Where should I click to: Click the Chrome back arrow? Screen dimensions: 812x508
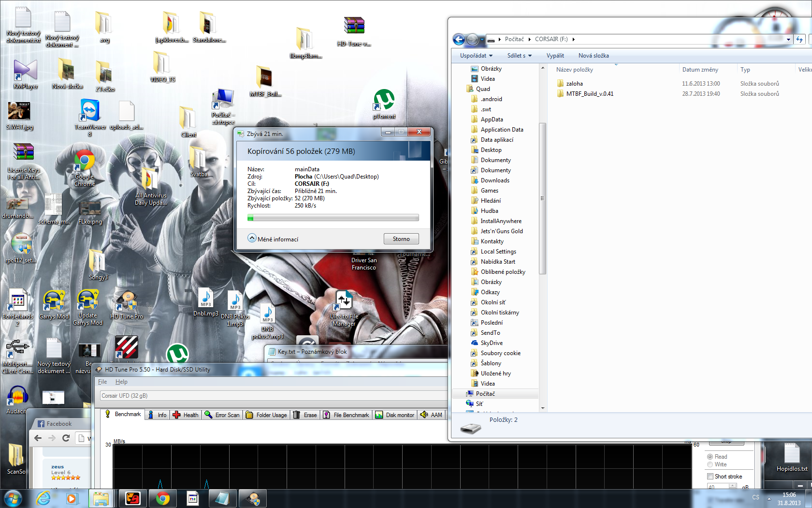[x=38, y=438]
